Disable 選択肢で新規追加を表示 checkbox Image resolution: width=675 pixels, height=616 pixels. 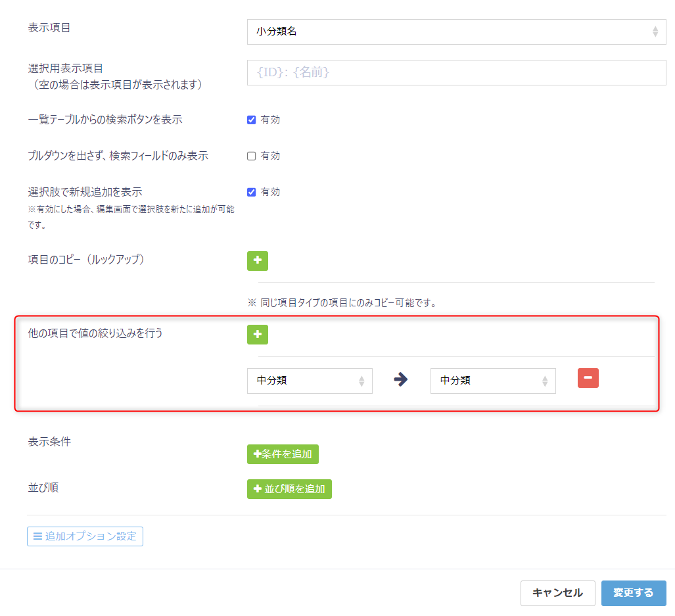click(251, 192)
